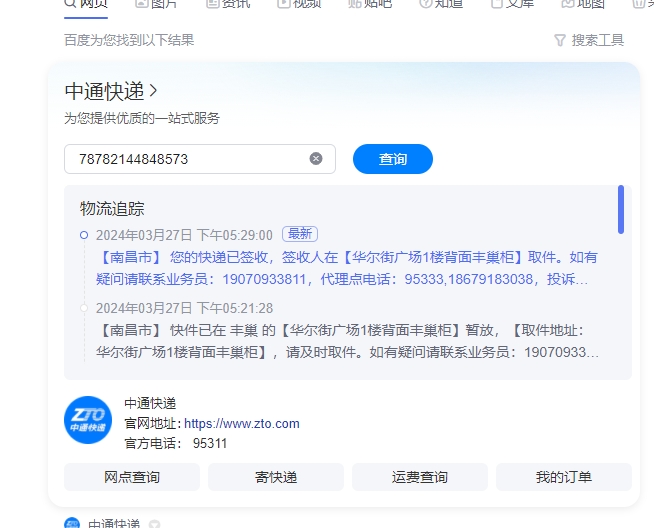Click the second entry timeline circle marker
654x528 pixels.
coord(84,308)
